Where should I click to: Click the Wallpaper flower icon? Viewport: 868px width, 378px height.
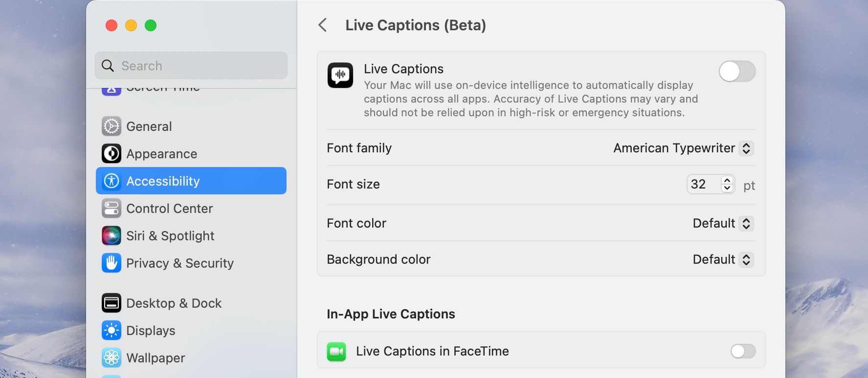point(111,358)
